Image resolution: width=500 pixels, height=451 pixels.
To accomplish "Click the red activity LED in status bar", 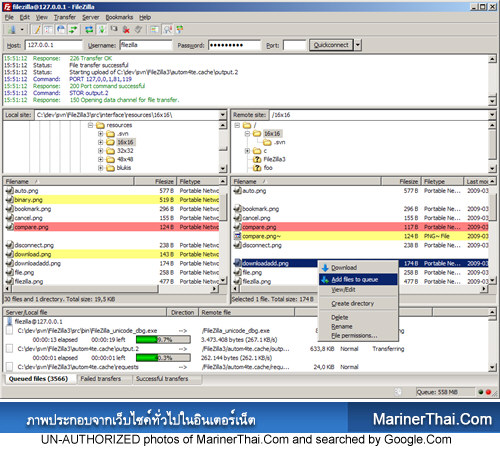I will tap(488, 392).
